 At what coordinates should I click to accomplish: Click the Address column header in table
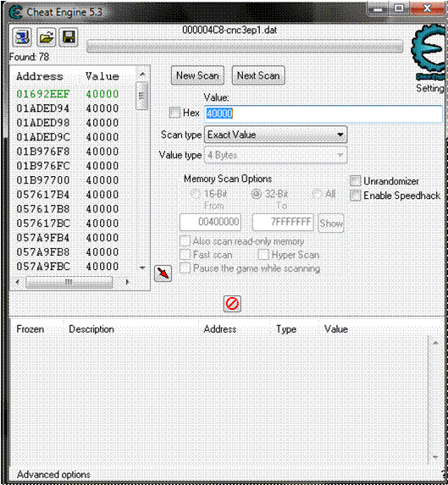pyautogui.click(x=220, y=328)
